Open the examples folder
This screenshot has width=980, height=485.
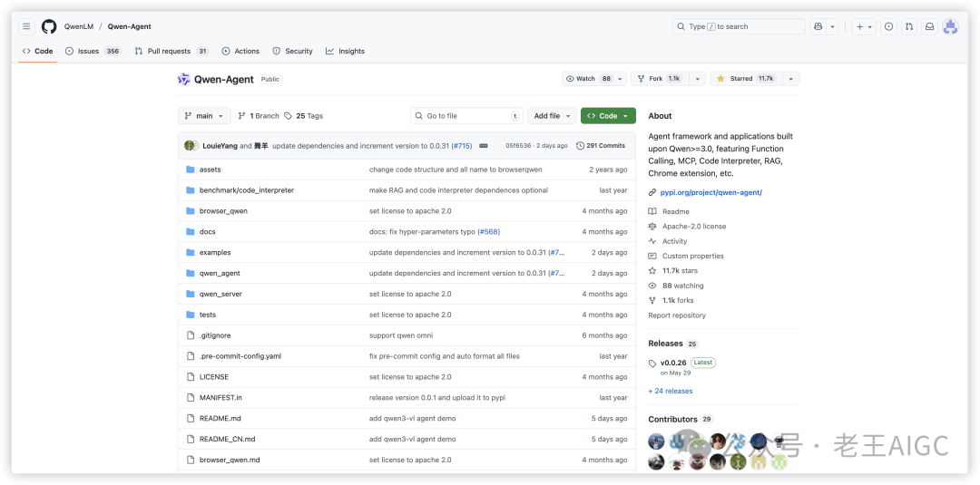215,253
